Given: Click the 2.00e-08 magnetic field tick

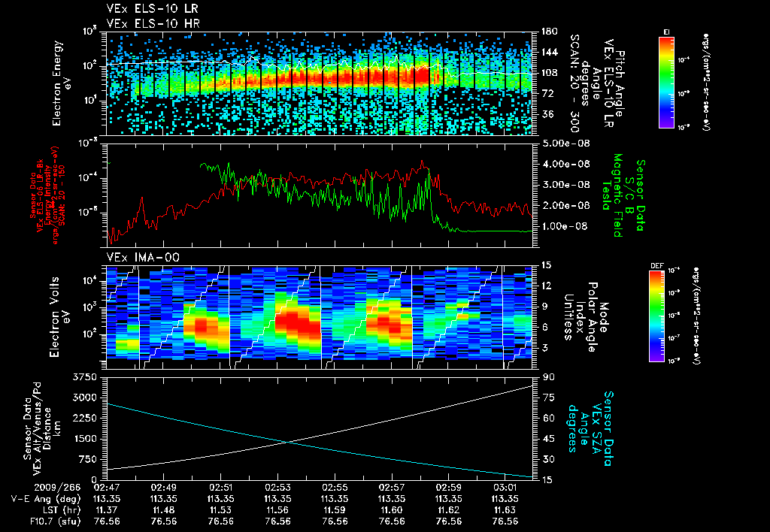Looking at the screenshot, I should (x=565, y=205).
